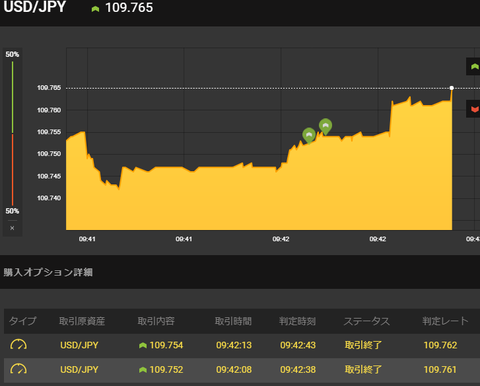Click the right green trade marker pin
Image resolution: width=480 pixels, height=386 pixels.
(x=325, y=126)
